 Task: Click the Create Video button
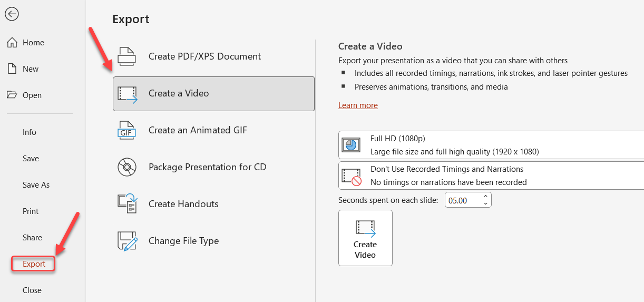pyautogui.click(x=365, y=238)
